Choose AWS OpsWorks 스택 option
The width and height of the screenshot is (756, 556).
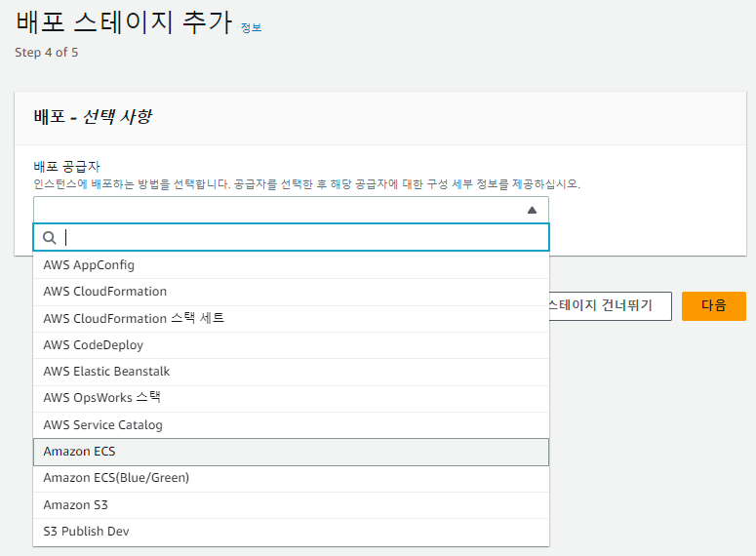tap(292, 398)
